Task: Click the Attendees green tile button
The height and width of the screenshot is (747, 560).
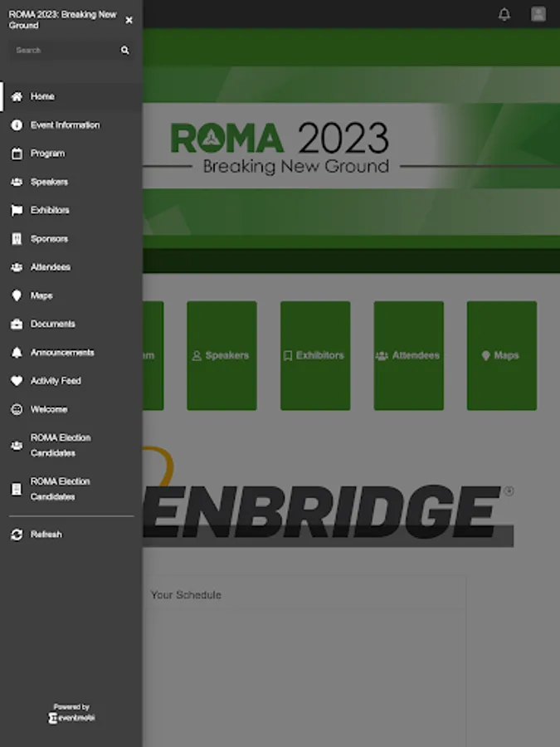Action: tap(408, 355)
